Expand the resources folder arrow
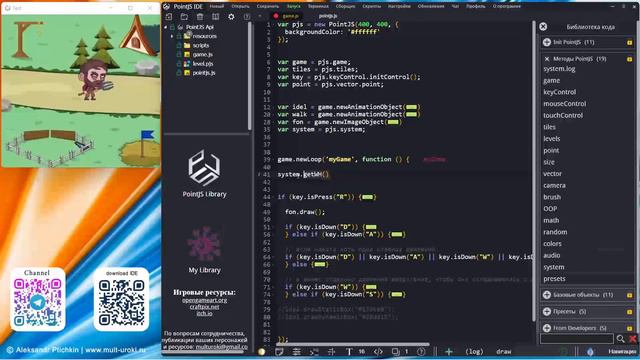Image resolution: width=640 pixels, height=360 pixels. pos(172,36)
